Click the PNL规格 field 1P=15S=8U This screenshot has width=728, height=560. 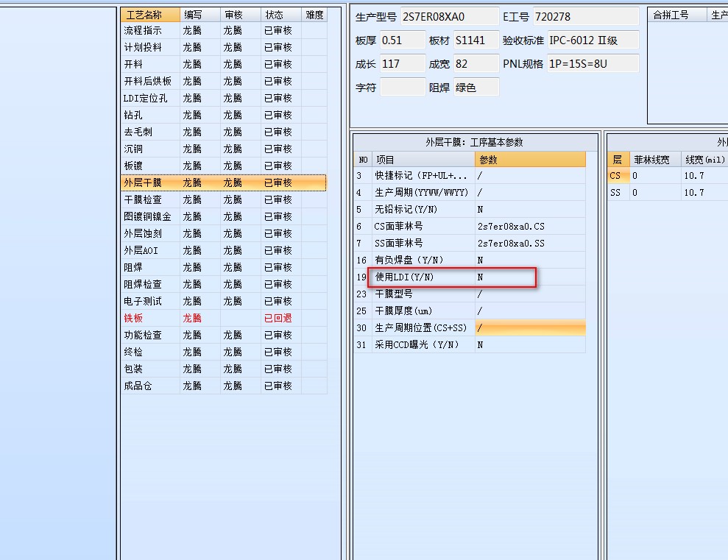pyautogui.click(x=593, y=64)
